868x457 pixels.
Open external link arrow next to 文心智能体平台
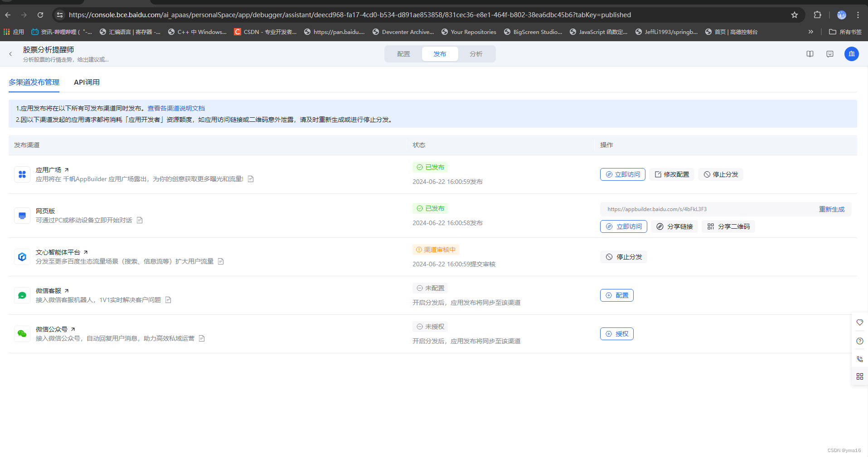[x=86, y=252]
